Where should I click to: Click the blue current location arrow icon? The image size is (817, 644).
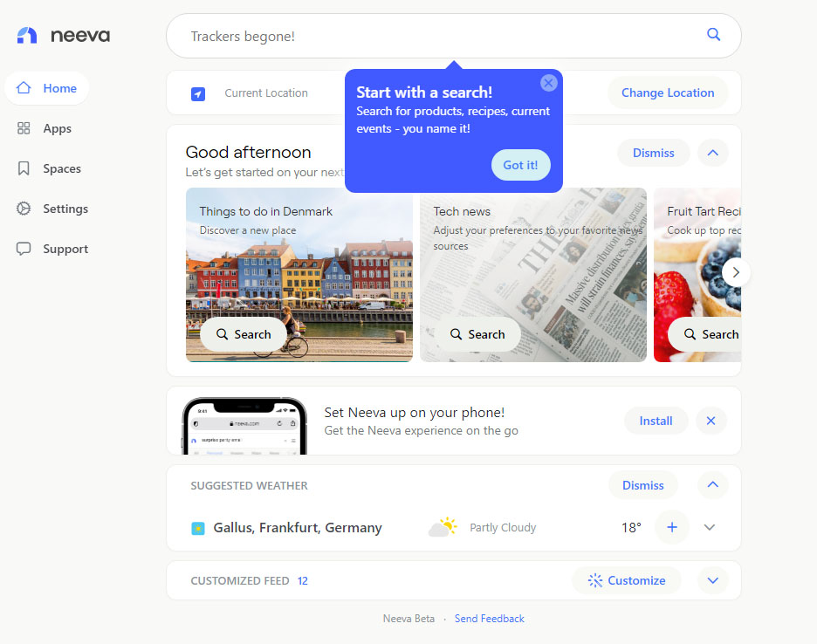click(198, 93)
